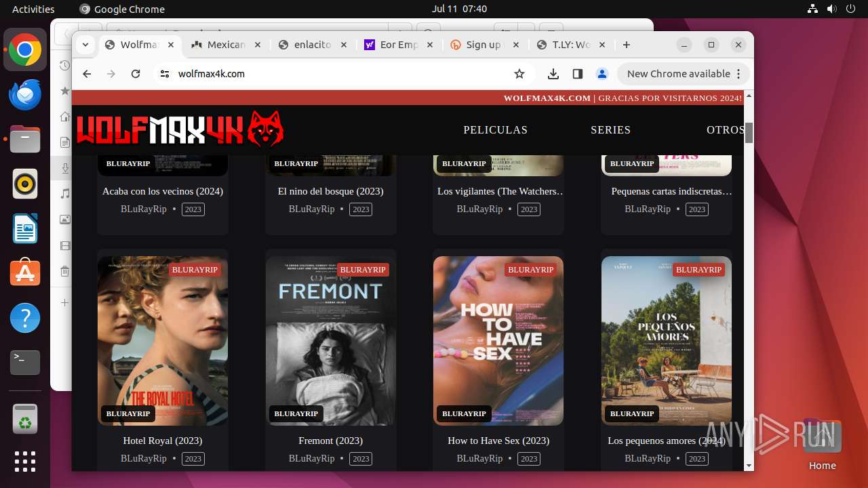Open the Activities overview
Viewport: 868px width, 488px height.
[x=33, y=9]
